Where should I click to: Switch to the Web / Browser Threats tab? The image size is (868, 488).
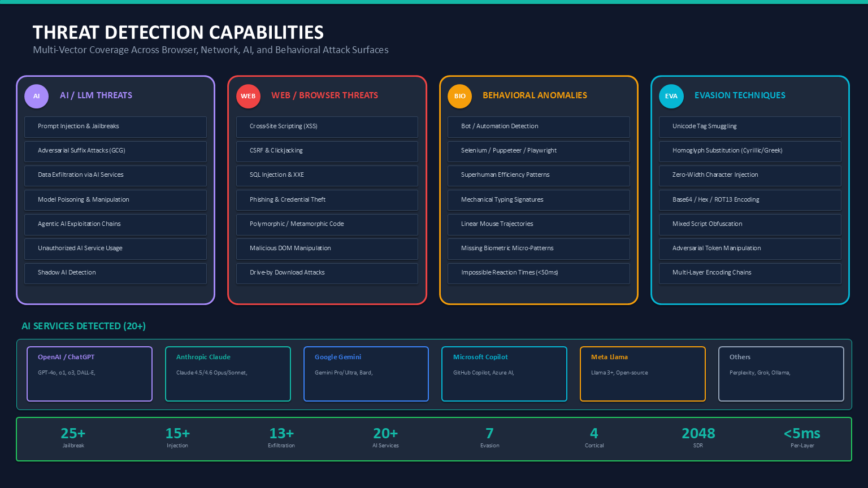325,95
